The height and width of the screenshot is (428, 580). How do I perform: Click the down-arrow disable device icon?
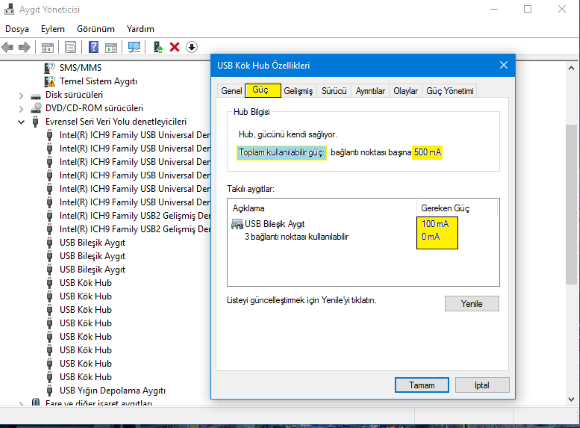pos(192,47)
